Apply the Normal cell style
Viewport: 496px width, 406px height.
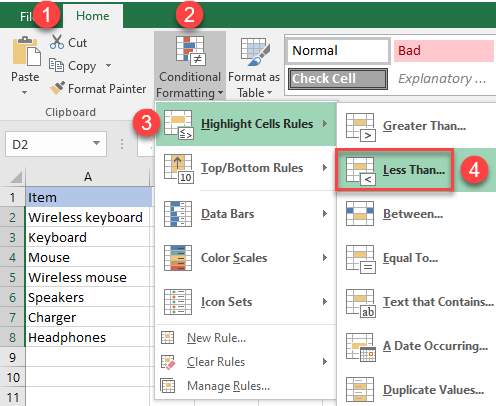click(338, 51)
